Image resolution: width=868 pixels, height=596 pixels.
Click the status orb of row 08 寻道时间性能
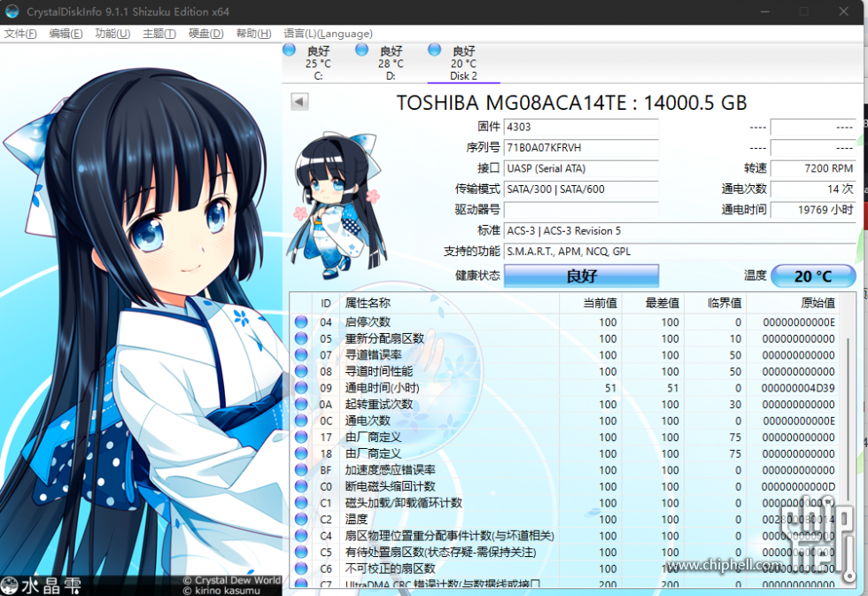[301, 371]
